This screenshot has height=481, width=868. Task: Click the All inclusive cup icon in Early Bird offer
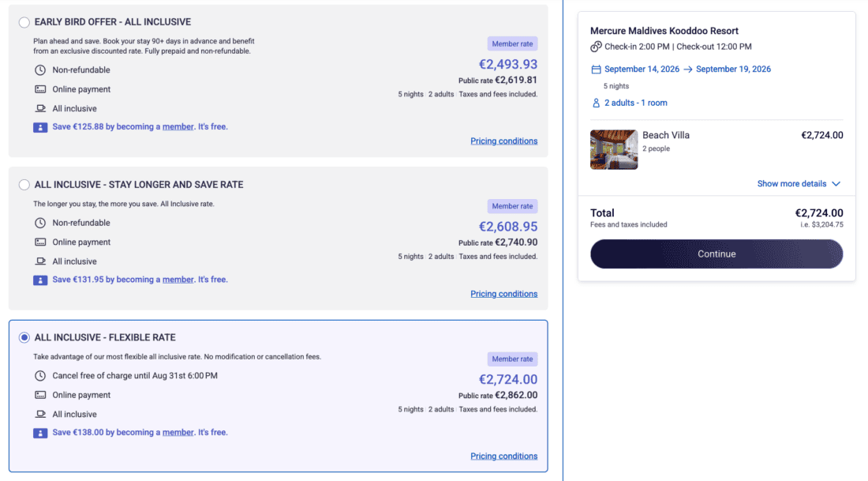(x=40, y=109)
